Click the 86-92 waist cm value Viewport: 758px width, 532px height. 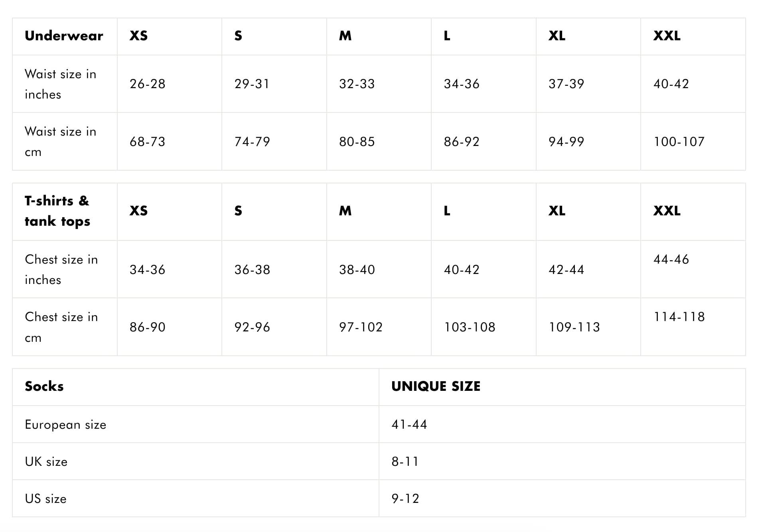tap(461, 142)
